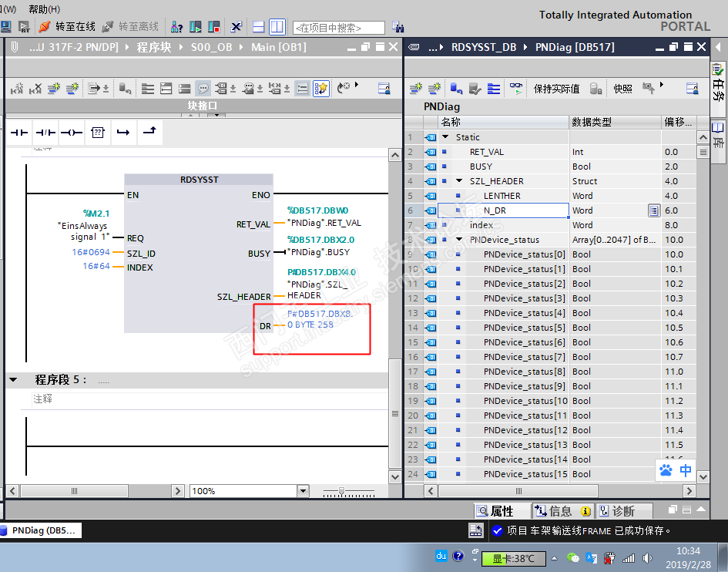Screen dimensions: 728x572
Task: Collapse the SZL_HEADER struct row
Action: coord(459,180)
